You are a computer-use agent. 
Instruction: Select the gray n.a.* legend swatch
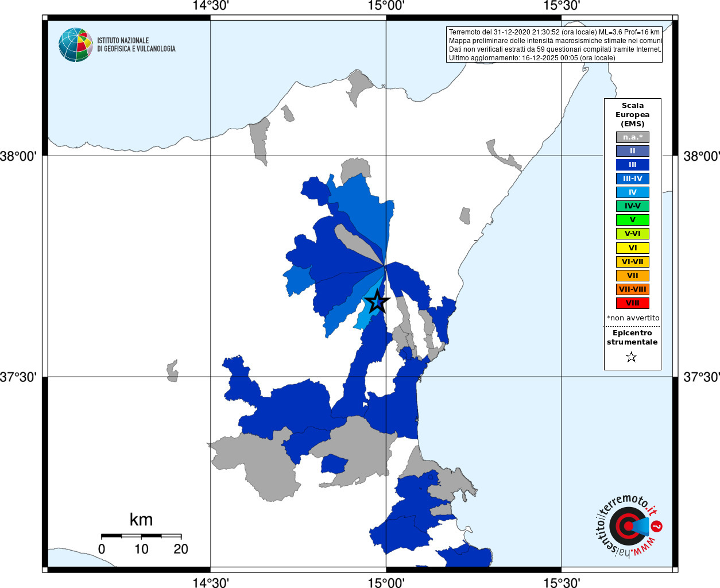click(x=633, y=137)
